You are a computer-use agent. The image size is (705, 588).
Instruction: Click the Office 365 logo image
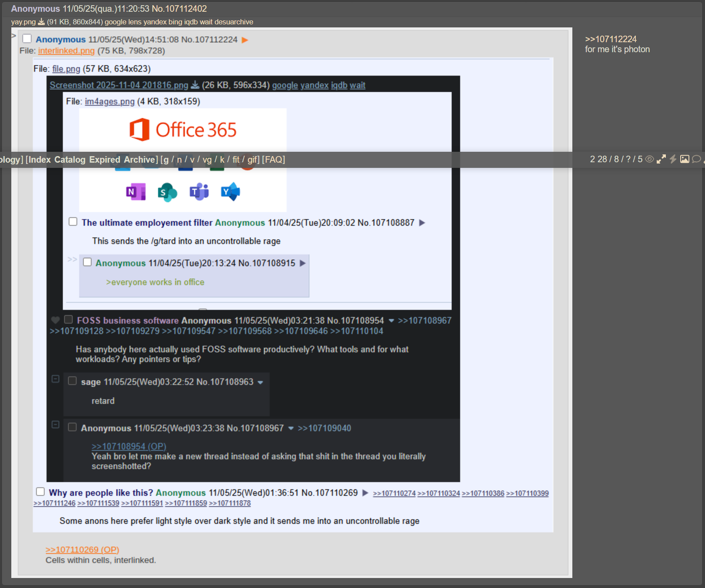click(x=183, y=130)
